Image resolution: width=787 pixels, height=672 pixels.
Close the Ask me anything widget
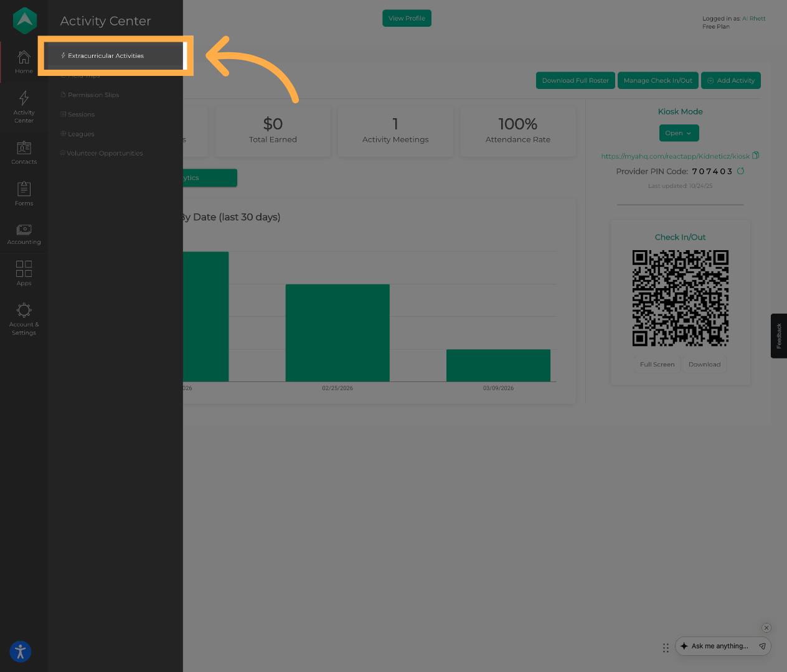point(766,628)
